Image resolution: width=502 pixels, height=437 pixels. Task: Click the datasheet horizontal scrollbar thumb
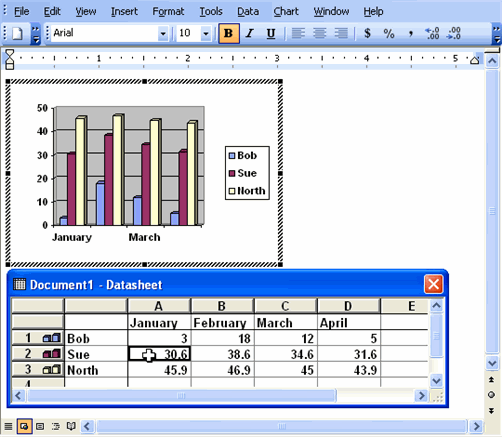tap(182, 396)
